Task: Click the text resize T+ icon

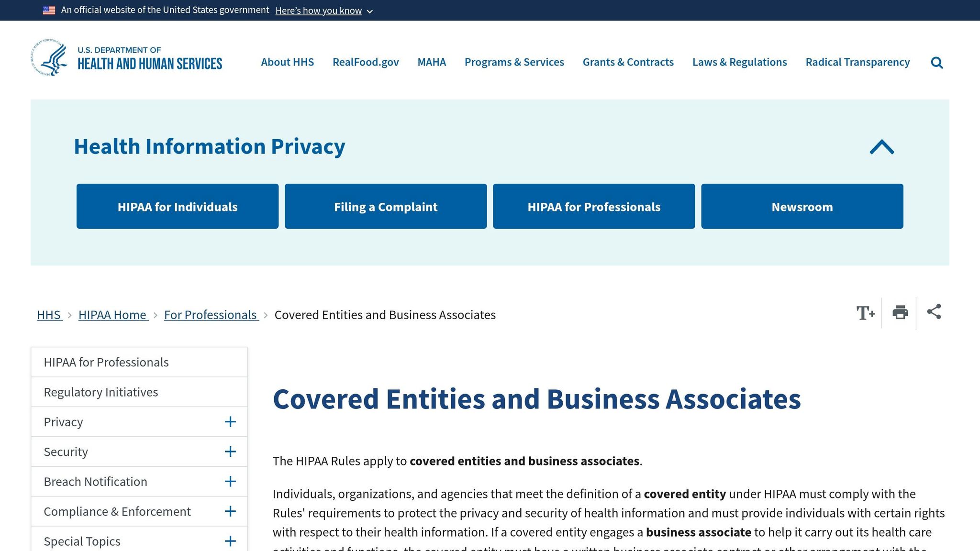Action: pos(866,313)
